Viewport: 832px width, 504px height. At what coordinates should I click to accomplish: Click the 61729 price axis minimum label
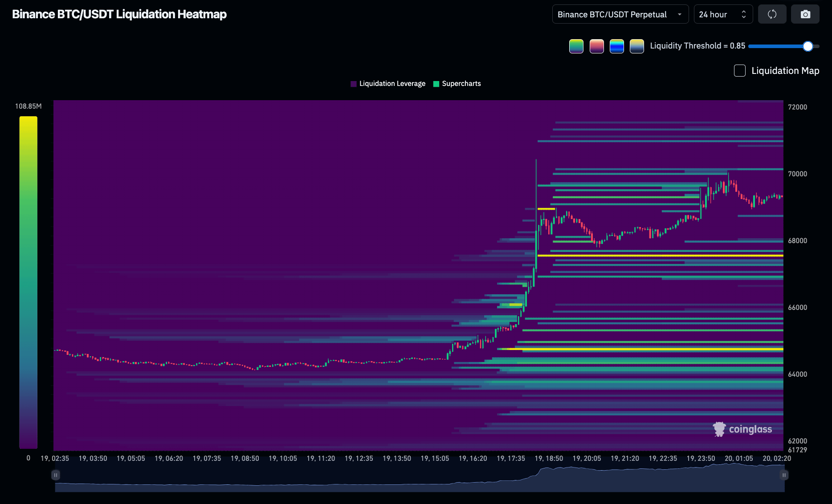[797, 450]
